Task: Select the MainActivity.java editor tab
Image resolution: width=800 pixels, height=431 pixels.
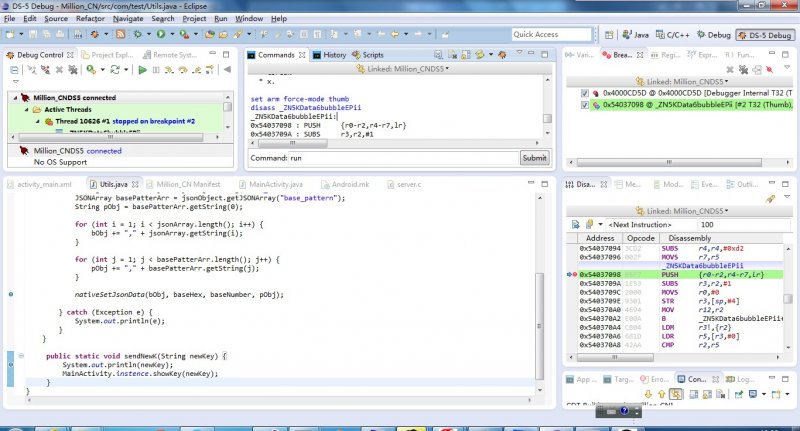Action: [x=275, y=185]
